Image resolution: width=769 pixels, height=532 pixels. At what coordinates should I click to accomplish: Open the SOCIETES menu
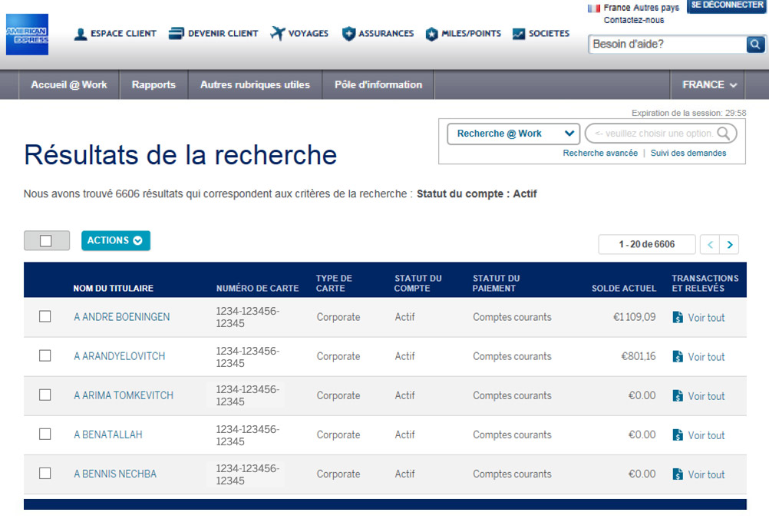click(549, 33)
